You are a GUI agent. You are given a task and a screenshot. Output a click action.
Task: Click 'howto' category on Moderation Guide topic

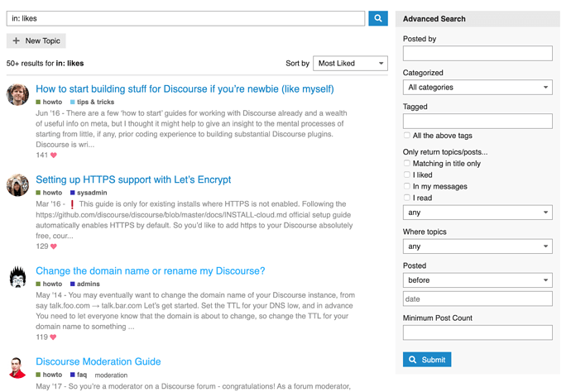click(49, 375)
